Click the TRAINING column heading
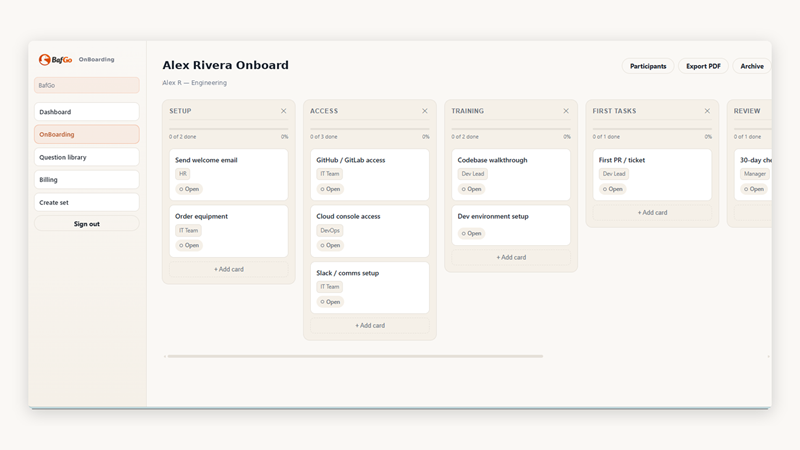 click(x=467, y=111)
